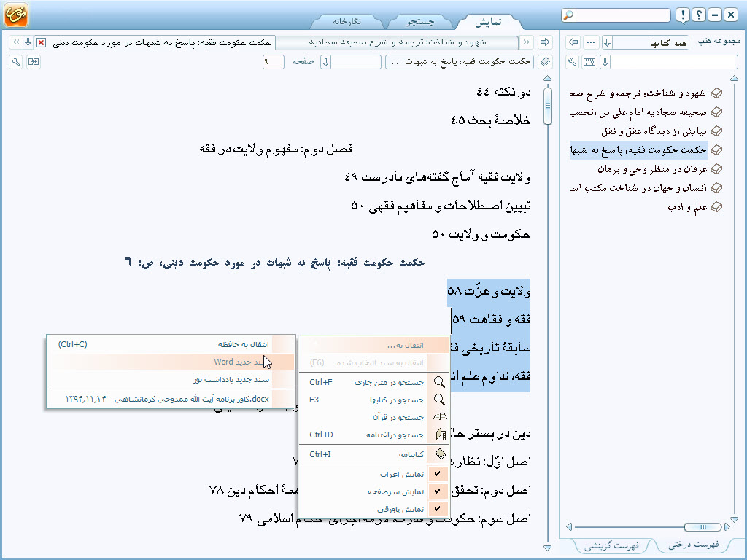Click the help question mark icon
The image size is (747, 560).
point(697,15)
